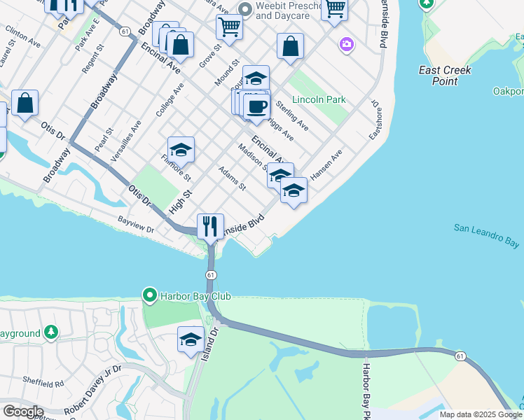Select the Weebit Preschool and Daycare pin
The image size is (524, 420).
pyautogui.click(x=246, y=10)
